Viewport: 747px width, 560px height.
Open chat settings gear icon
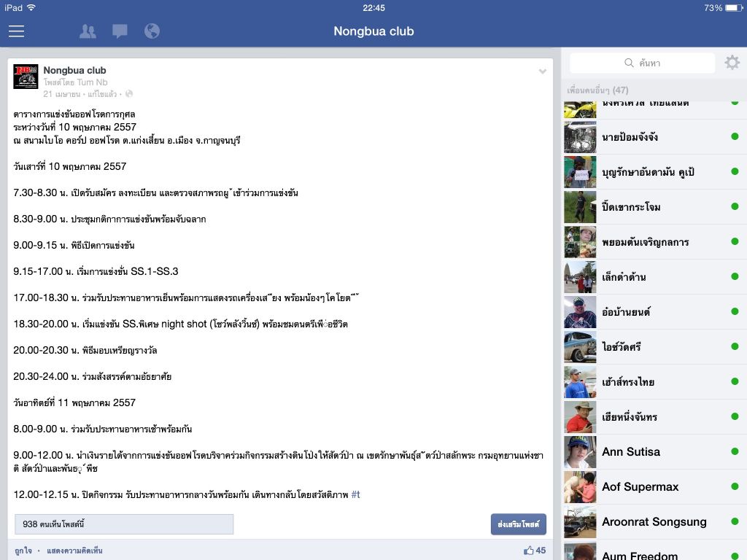(732, 63)
